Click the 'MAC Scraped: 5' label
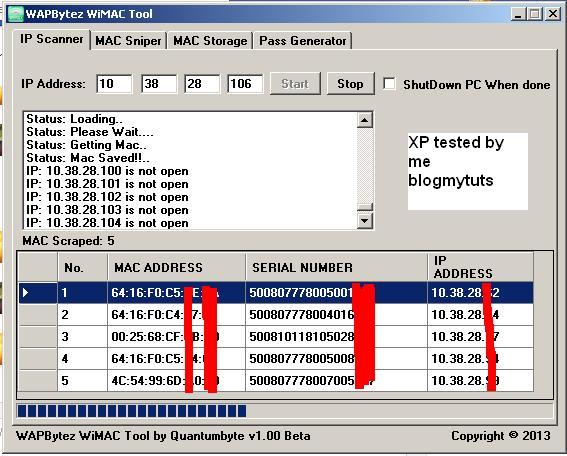The image size is (567, 456). point(68,241)
